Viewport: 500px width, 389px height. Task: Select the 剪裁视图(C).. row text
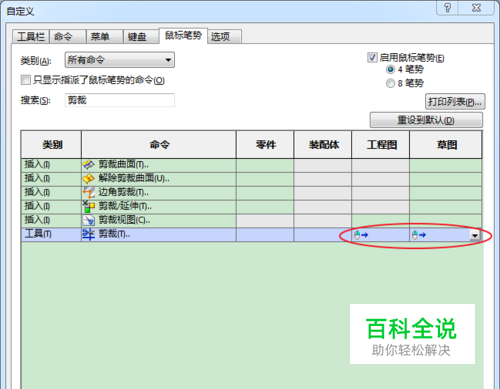point(124,220)
